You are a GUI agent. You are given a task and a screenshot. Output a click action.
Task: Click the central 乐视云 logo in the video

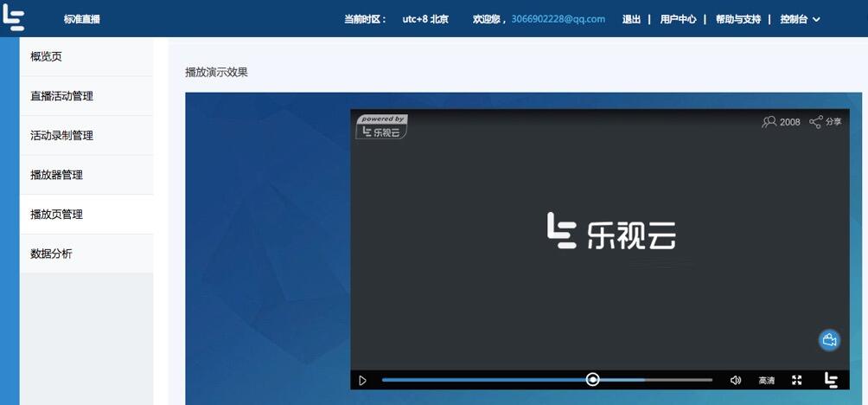click(x=611, y=230)
